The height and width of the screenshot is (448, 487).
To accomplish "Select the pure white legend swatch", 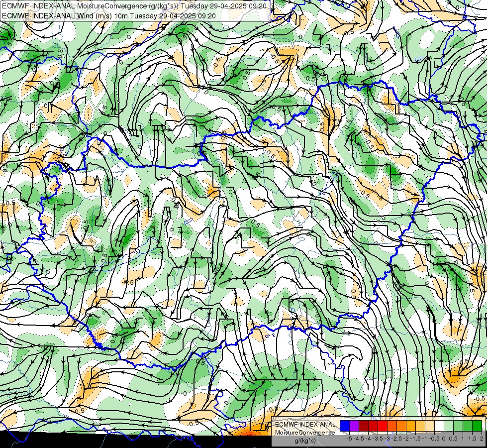I will [439, 426].
